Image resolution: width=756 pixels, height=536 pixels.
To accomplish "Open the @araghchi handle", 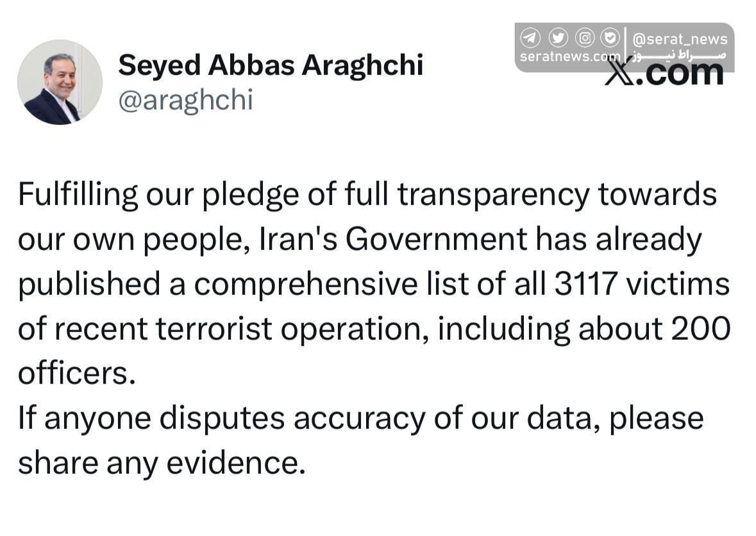I will [186, 101].
